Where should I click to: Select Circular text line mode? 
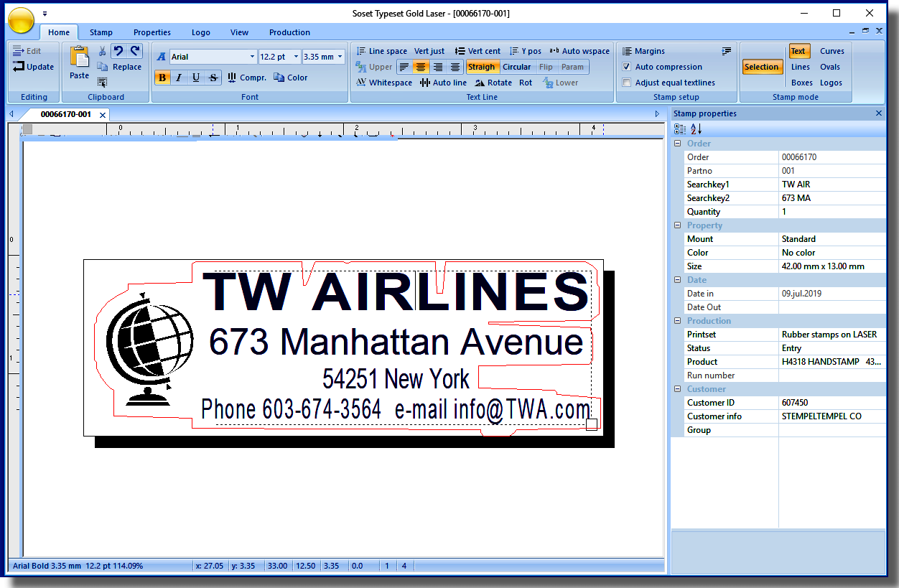click(x=516, y=67)
